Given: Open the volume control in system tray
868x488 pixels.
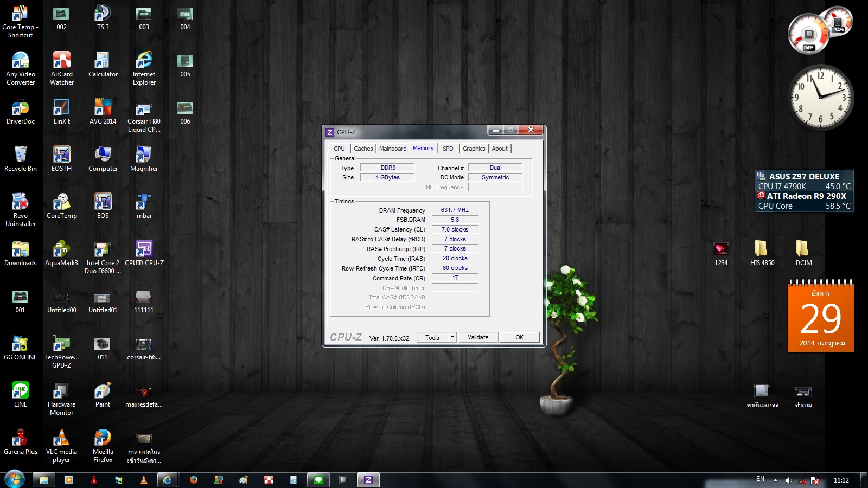Looking at the screenshot, I should 789,480.
